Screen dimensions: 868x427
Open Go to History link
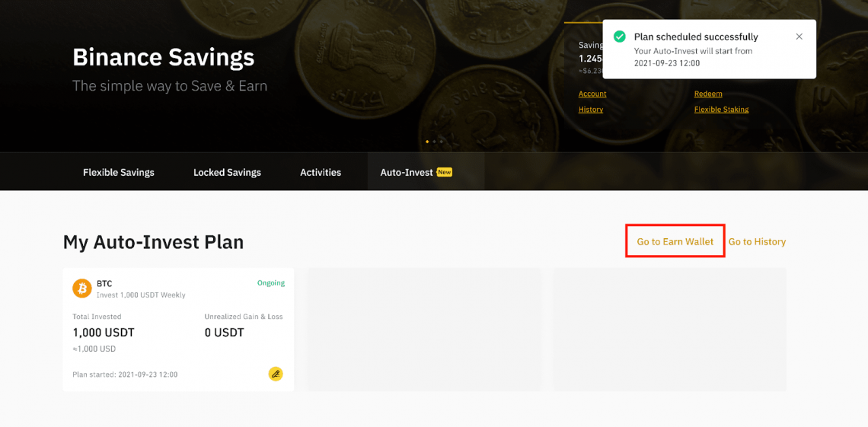click(x=757, y=241)
